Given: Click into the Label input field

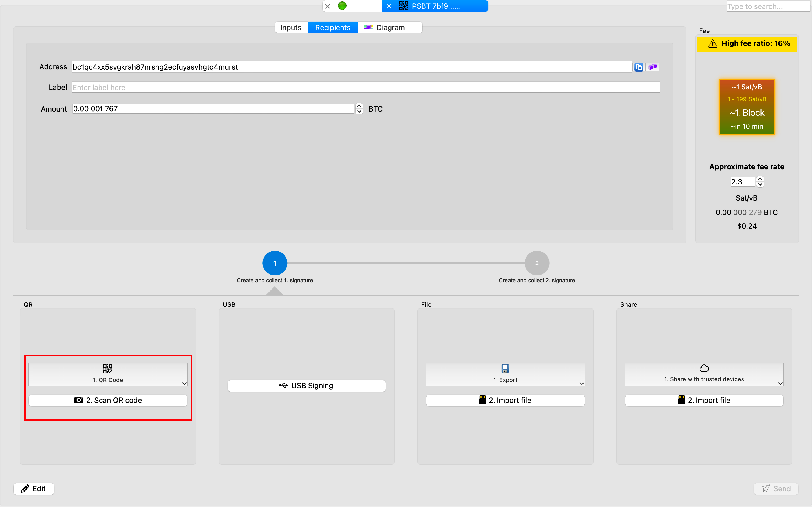Looking at the screenshot, I should point(365,87).
